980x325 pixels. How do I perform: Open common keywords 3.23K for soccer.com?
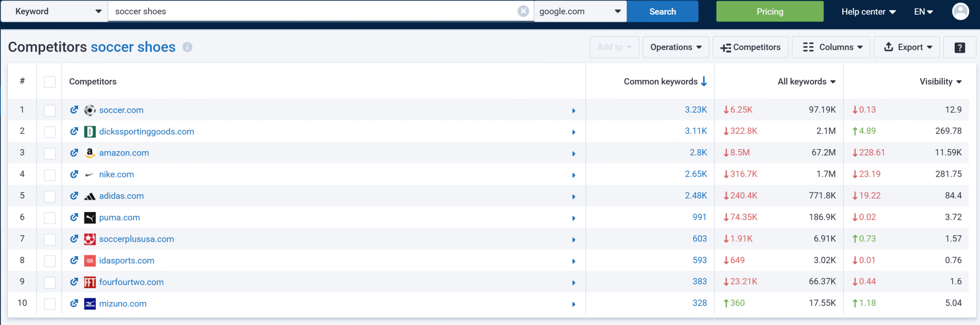[696, 110]
